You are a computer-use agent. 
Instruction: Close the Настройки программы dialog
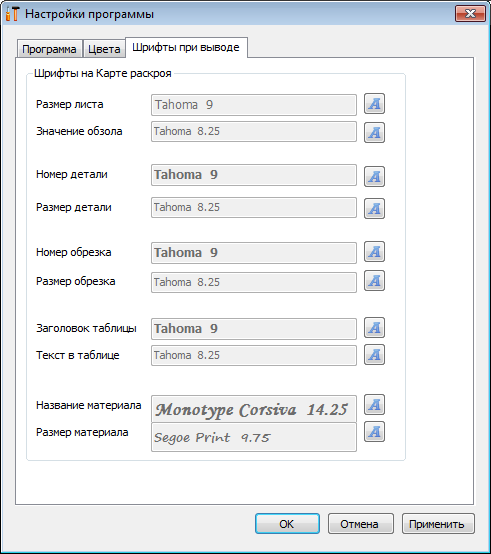(470, 14)
